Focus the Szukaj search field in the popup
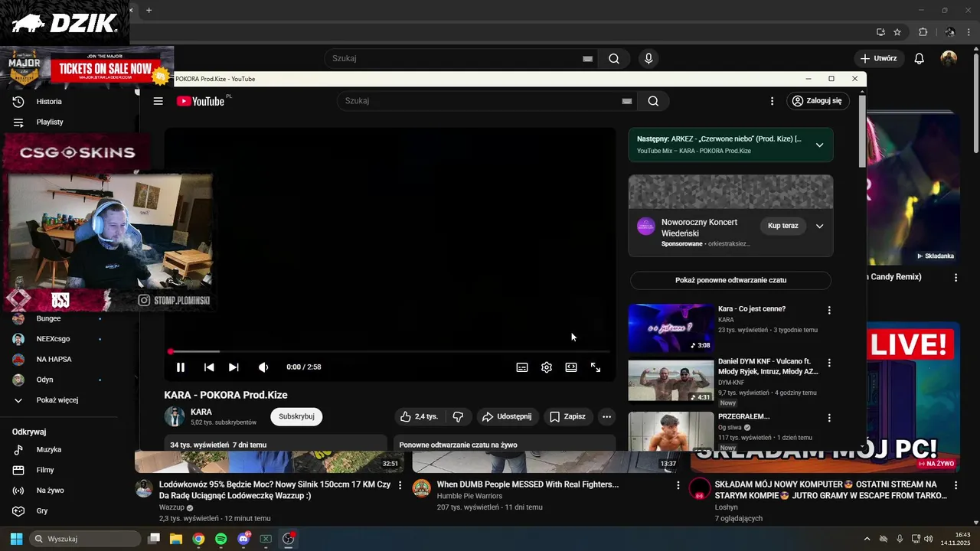Screen dimensions: 980x551 pyautogui.click(x=479, y=101)
